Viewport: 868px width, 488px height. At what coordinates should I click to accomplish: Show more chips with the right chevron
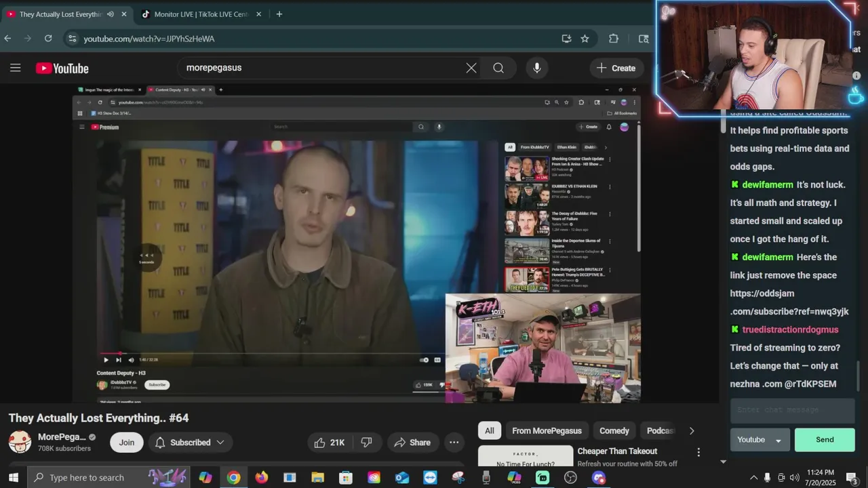(x=692, y=431)
